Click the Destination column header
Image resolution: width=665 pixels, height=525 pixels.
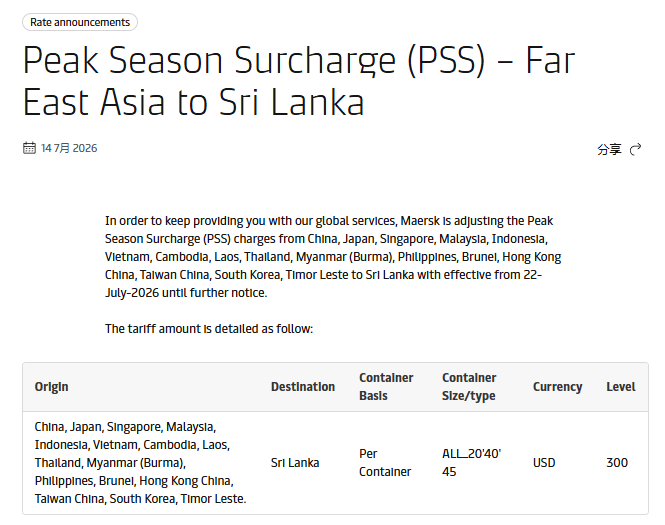pyautogui.click(x=303, y=387)
